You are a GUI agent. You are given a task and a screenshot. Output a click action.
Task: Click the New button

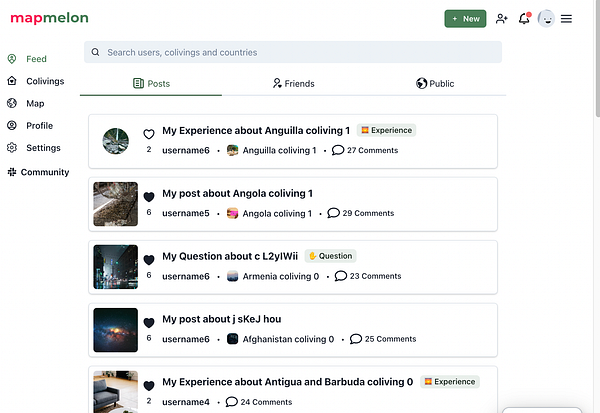tap(465, 19)
